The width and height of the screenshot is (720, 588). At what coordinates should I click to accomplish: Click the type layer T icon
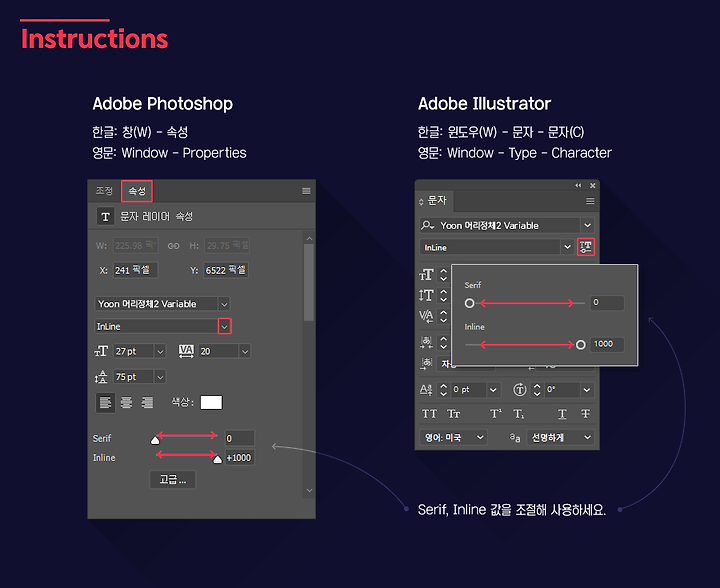(105, 216)
